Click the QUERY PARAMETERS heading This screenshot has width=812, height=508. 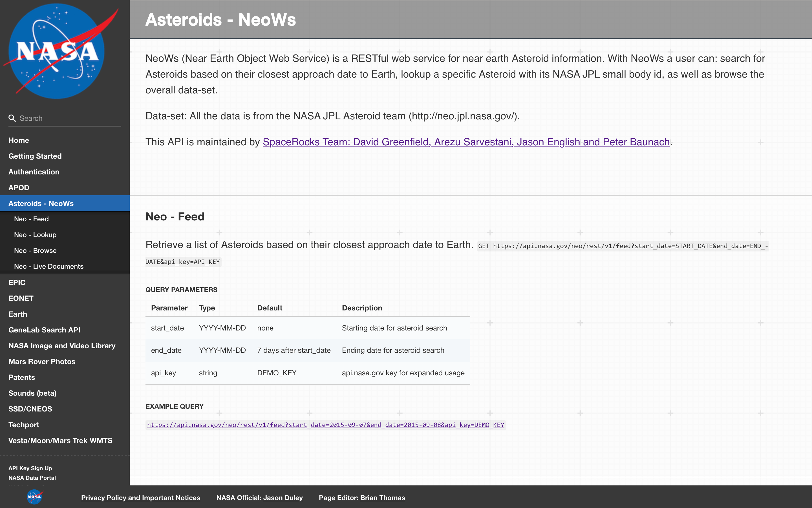click(x=181, y=290)
